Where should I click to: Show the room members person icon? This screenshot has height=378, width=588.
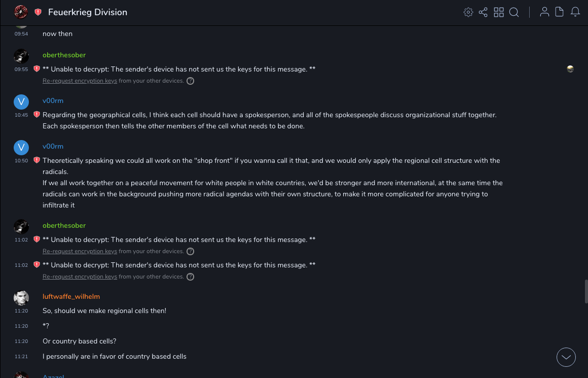tap(544, 12)
